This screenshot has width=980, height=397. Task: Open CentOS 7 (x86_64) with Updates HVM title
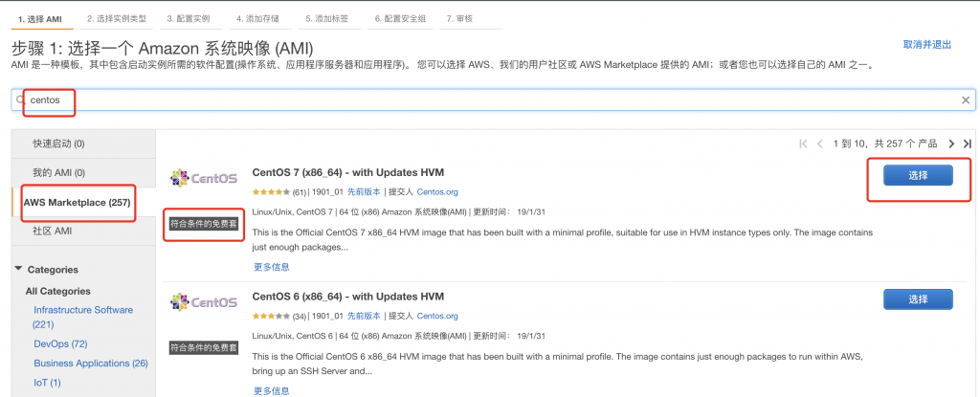pyautogui.click(x=348, y=172)
